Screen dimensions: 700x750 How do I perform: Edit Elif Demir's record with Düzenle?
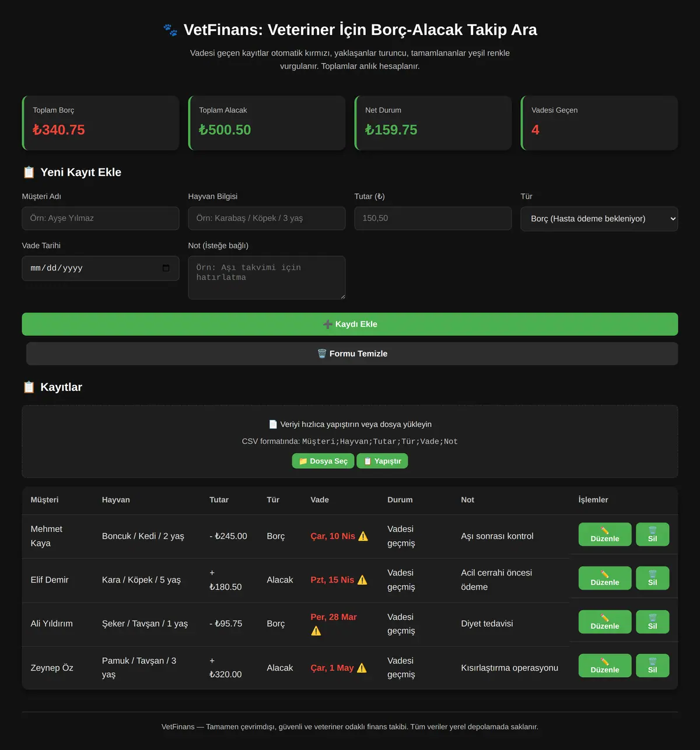(x=605, y=578)
